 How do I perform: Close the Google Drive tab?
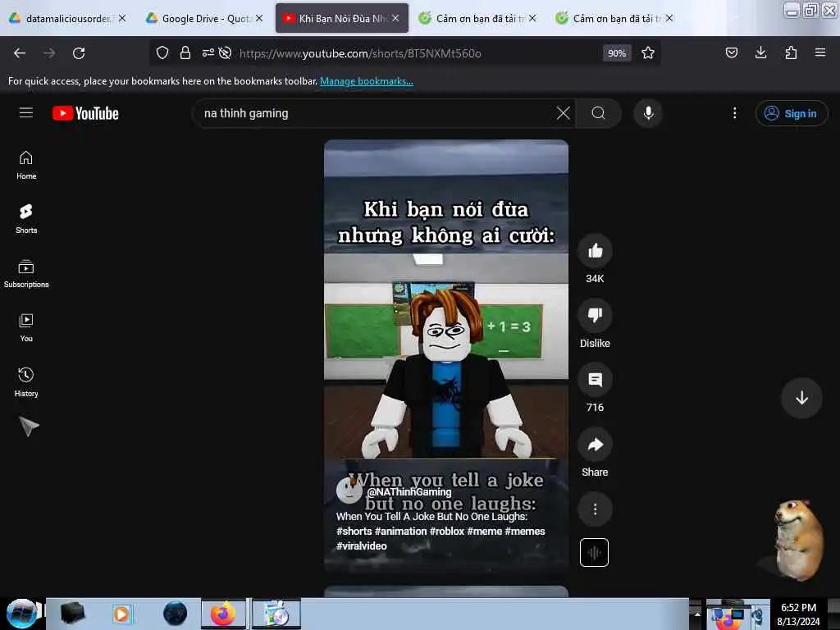[259, 18]
